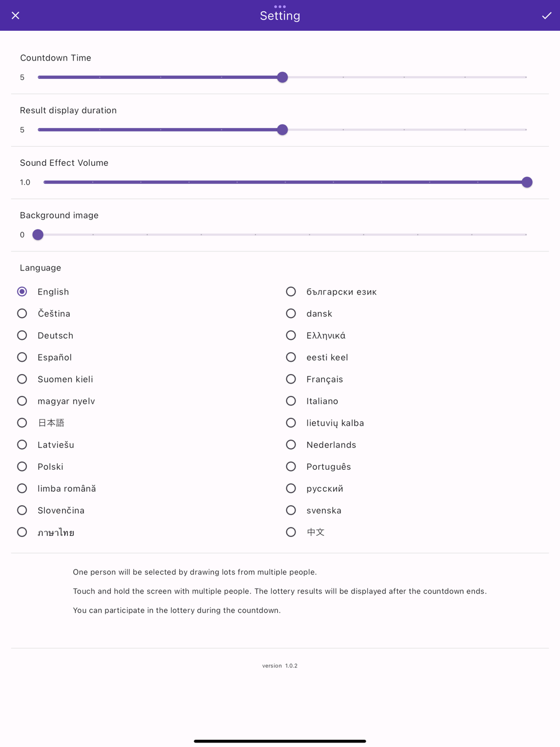The image size is (560, 747).
Task: Select the Italiano radio button
Action: click(291, 401)
